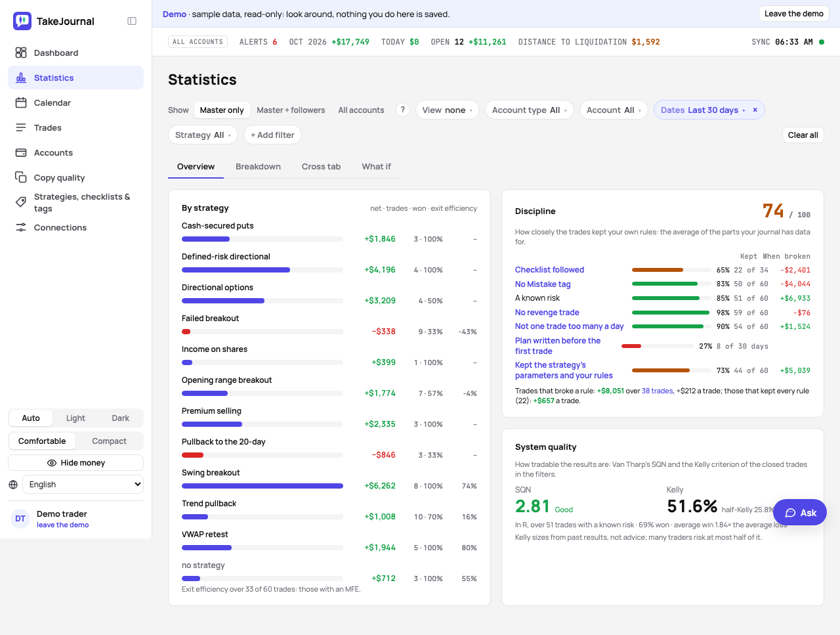Click the globe language icon

13,485
